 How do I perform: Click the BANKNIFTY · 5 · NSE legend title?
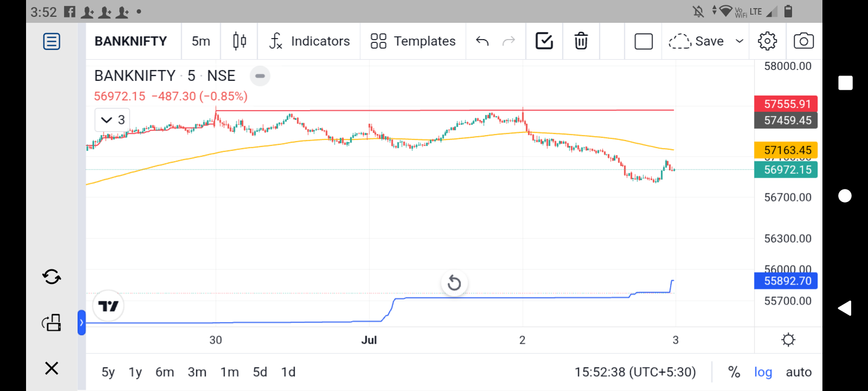[165, 76]
